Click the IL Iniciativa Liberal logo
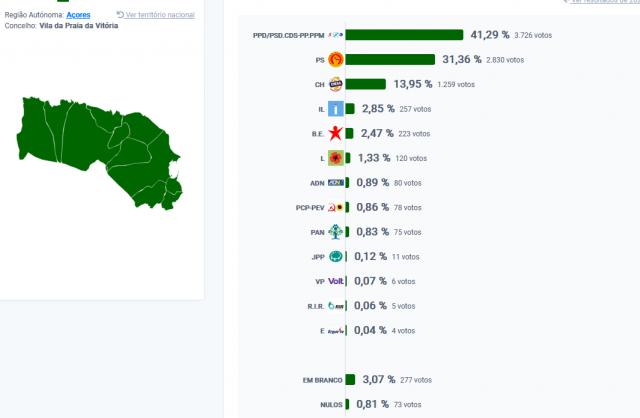640x418 pixels. click(x=337, y=109)
